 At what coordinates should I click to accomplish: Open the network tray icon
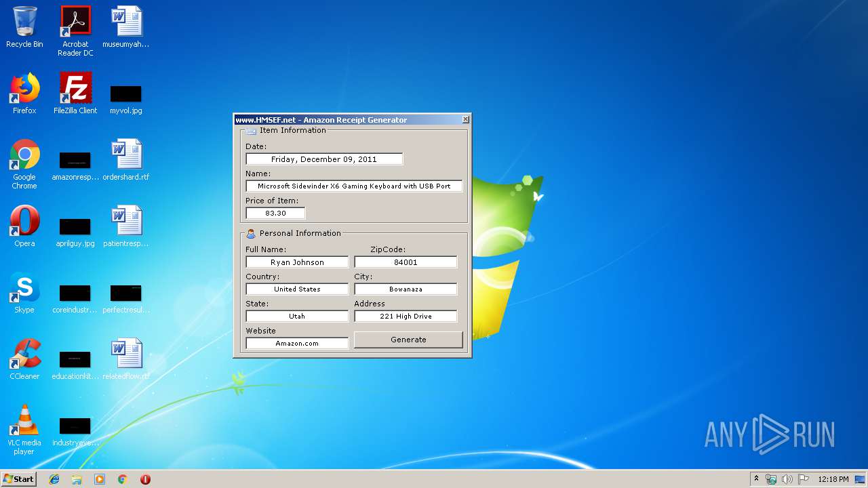771,479
